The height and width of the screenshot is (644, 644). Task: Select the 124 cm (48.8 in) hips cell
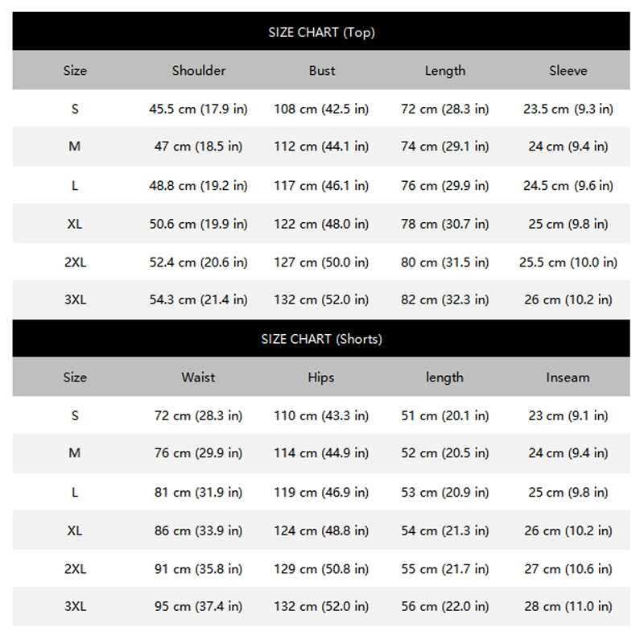(x=321, y=531)
